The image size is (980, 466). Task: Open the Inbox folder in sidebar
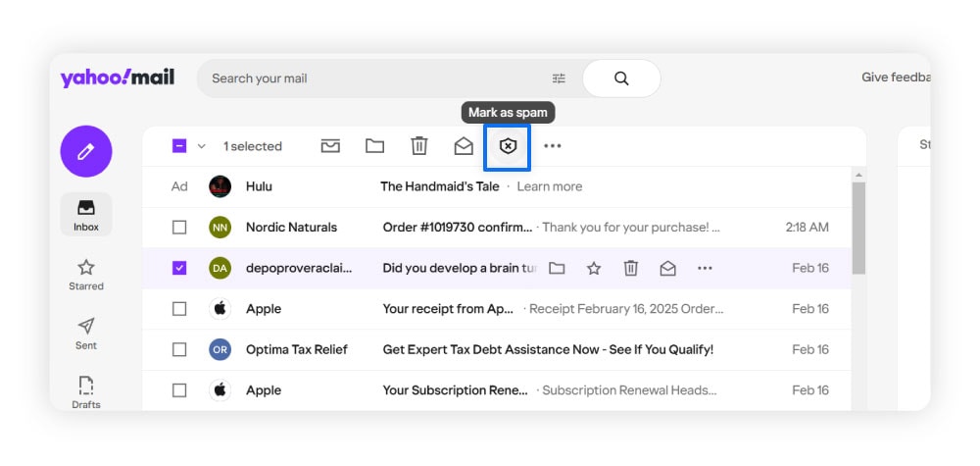click(x=86, y=215)
